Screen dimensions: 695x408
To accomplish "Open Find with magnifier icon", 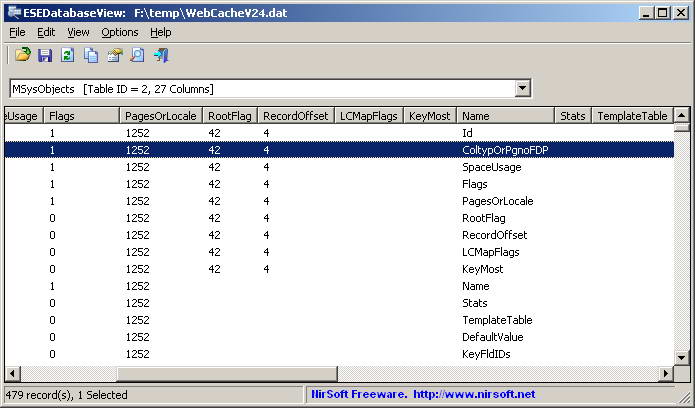I will [x=137, y=55].
